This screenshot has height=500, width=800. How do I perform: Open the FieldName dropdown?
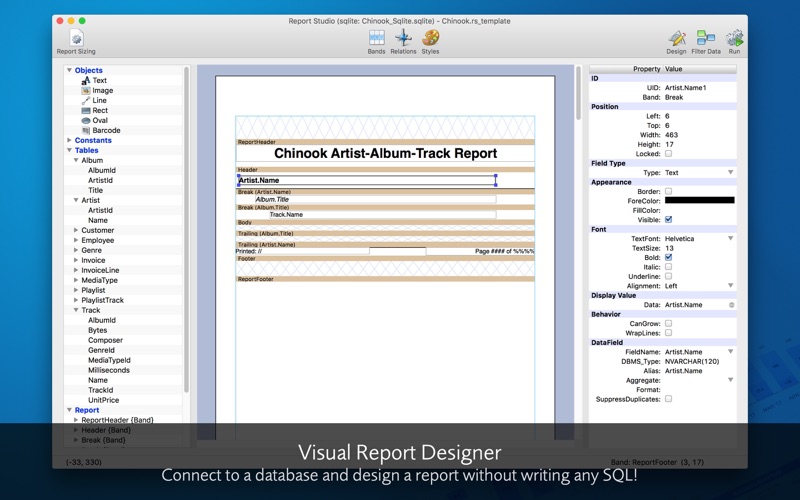[x=731, y=352]
